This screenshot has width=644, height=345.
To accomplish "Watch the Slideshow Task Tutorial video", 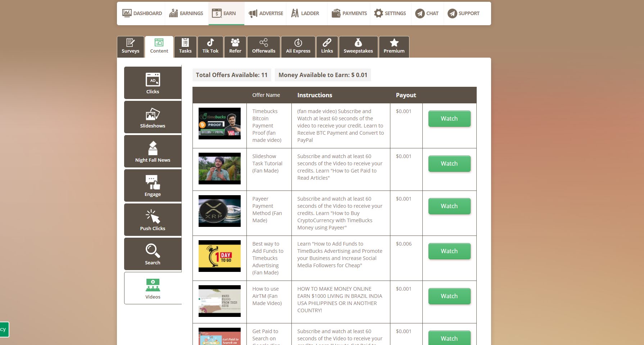I will [449, 163].
